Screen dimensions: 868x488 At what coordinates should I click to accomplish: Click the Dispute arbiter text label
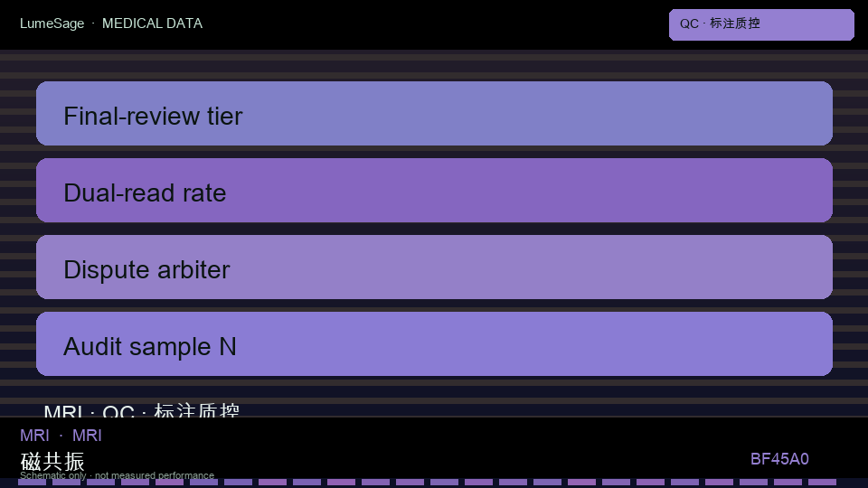pyautogui.click(x=146, y=270)
